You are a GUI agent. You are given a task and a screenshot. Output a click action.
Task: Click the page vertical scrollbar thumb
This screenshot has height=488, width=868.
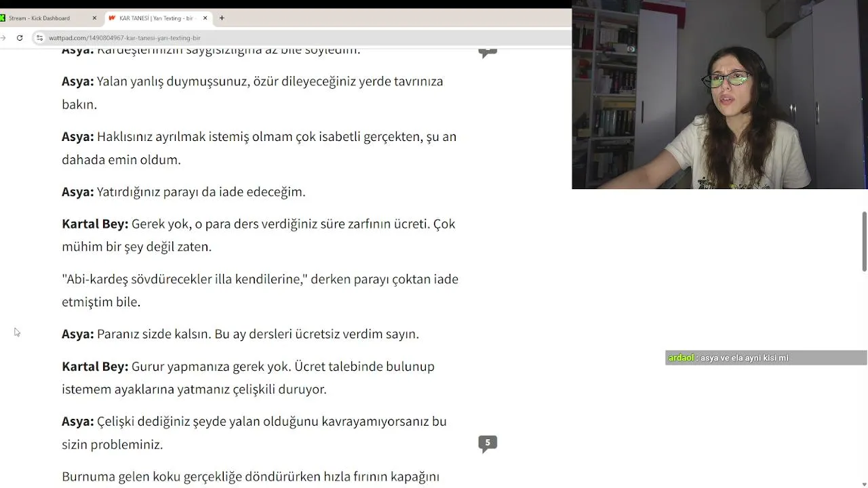point(865,241)
